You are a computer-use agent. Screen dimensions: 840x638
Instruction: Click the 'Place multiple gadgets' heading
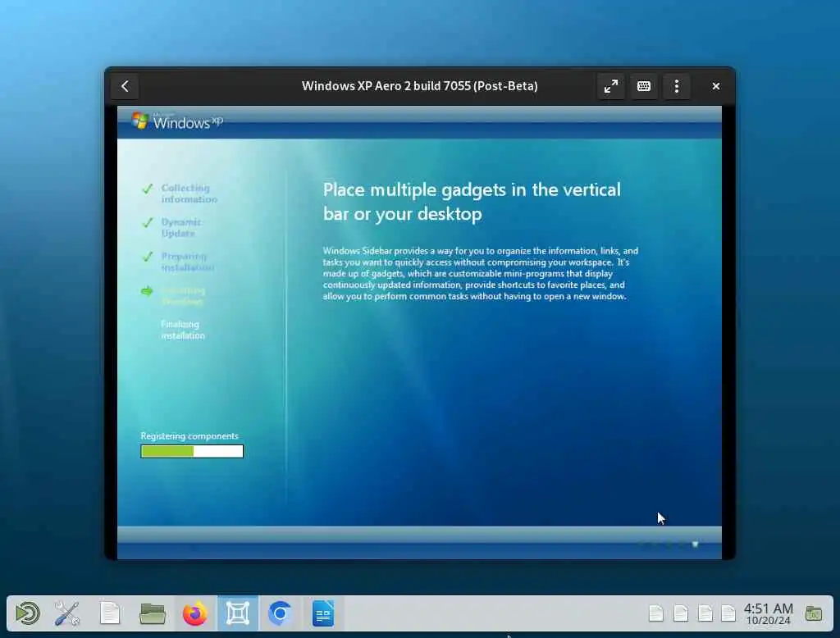[x=472, y=202]
